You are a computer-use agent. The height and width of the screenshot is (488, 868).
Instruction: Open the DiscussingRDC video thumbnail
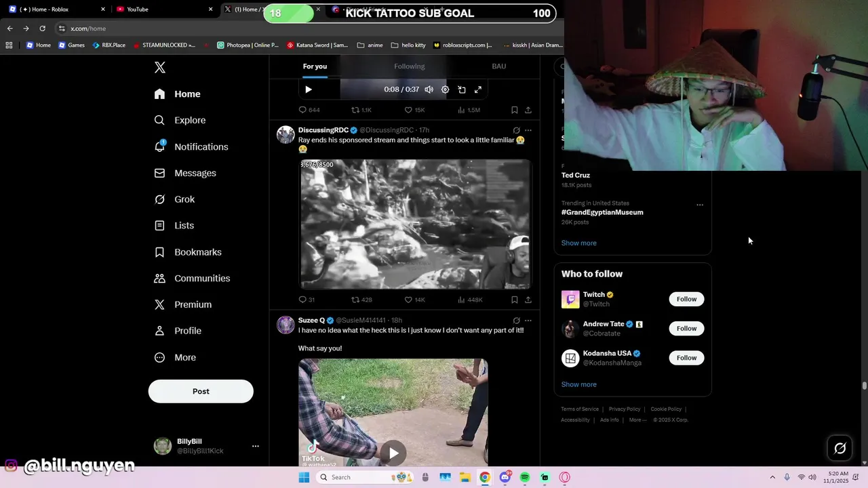coord(416,224)
